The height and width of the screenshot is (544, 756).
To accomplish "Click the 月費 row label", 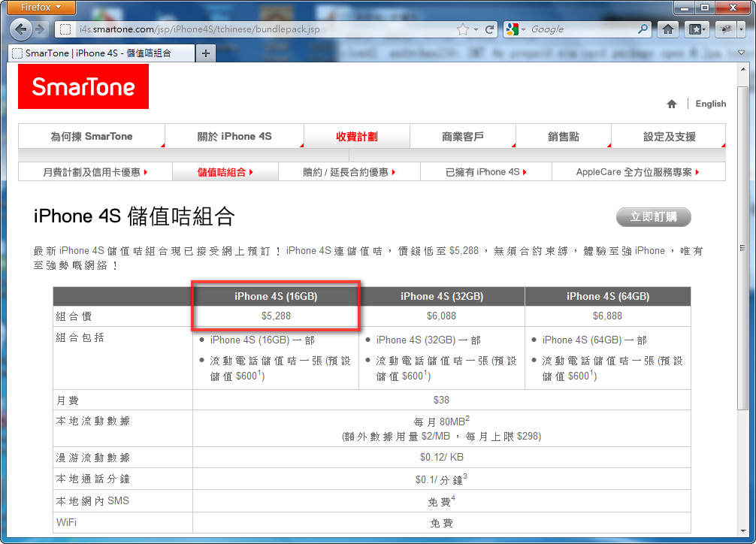I will (x=67, y=400).
